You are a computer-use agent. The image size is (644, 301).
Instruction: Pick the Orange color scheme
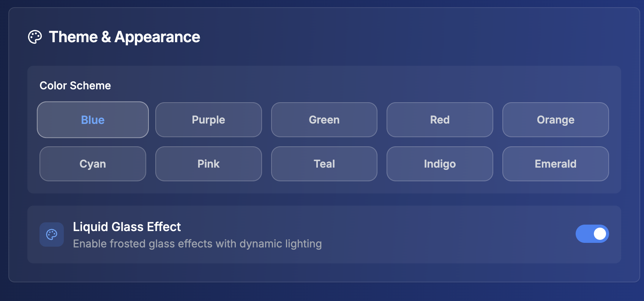[x=556, y=120]
